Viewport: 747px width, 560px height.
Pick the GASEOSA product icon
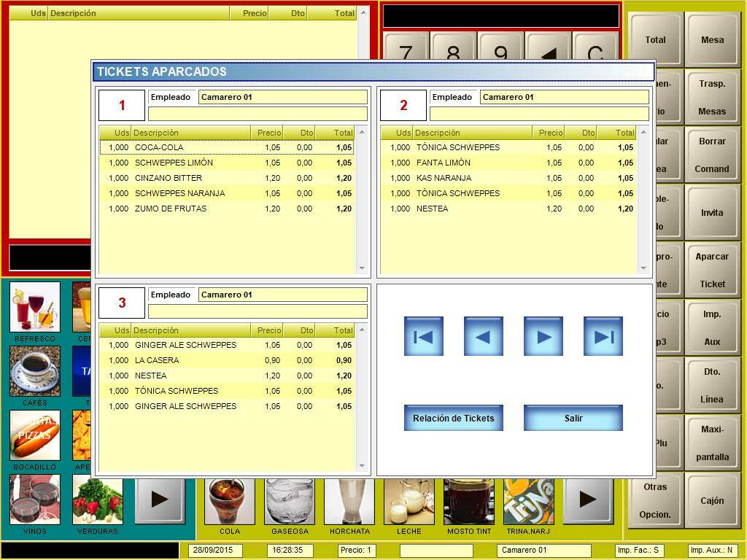click(x=290, y=502)
